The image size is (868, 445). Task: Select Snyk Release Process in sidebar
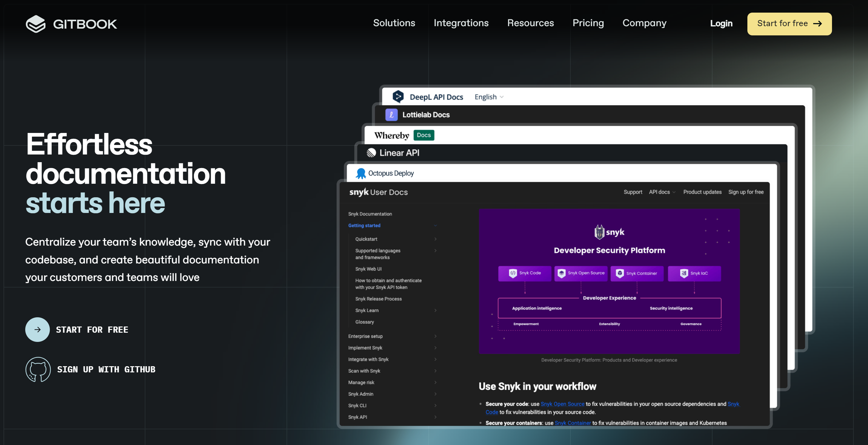[378, 299]
